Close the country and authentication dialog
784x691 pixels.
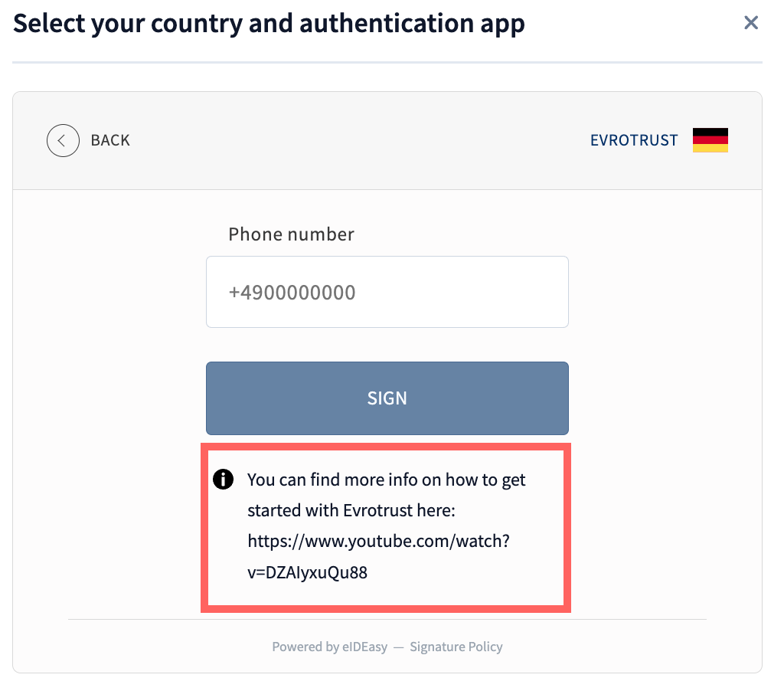point(751,23)
